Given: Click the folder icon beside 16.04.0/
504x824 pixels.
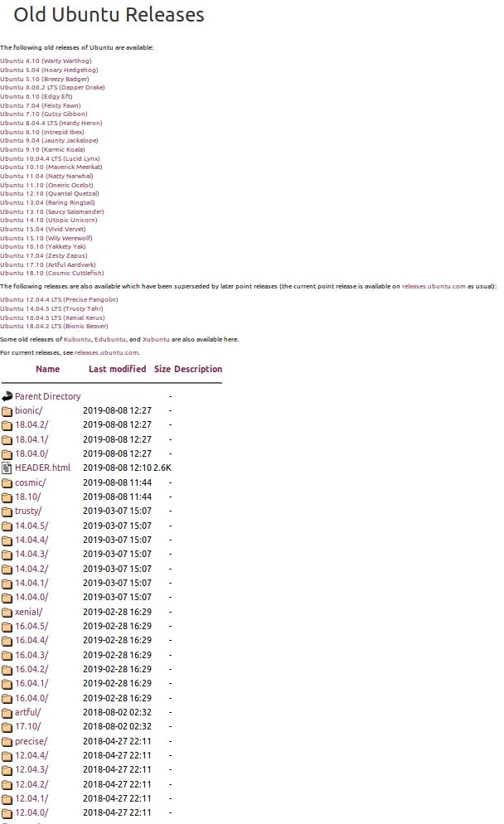Looking at the screenshot, I should (x=7, y=698).
